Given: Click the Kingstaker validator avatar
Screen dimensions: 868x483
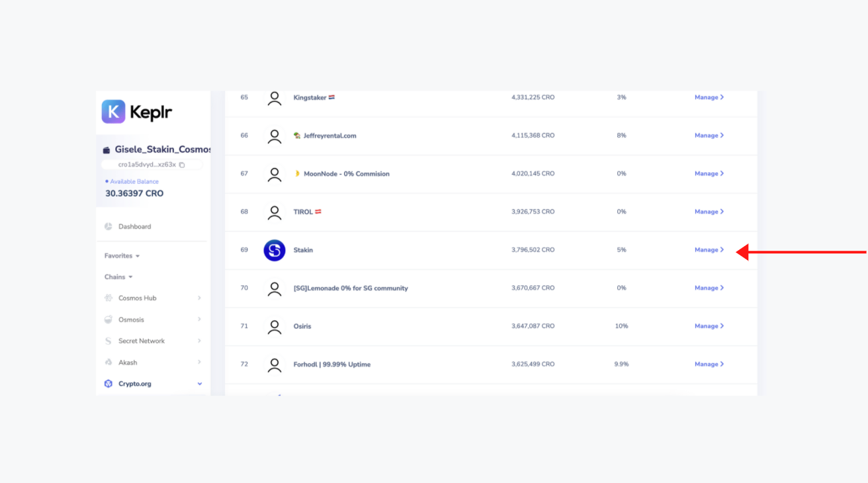Looking at the screenshot, I should pyautogui.click(x=275, y=98).
